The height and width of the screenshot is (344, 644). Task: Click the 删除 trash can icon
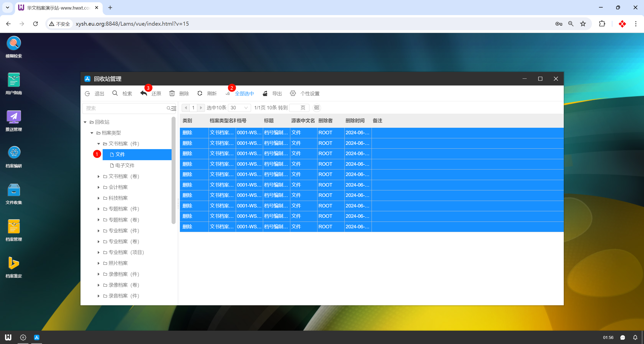(172, 94)
